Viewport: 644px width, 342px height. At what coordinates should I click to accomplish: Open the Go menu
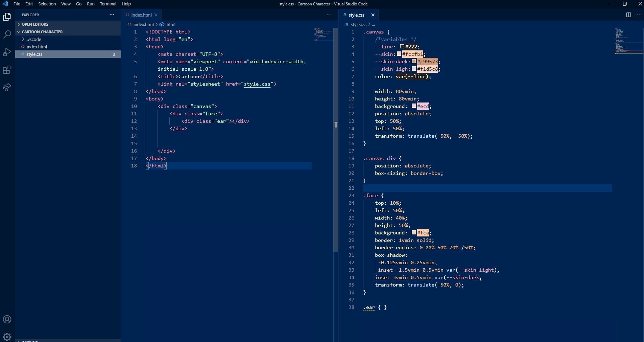[79, 4]
